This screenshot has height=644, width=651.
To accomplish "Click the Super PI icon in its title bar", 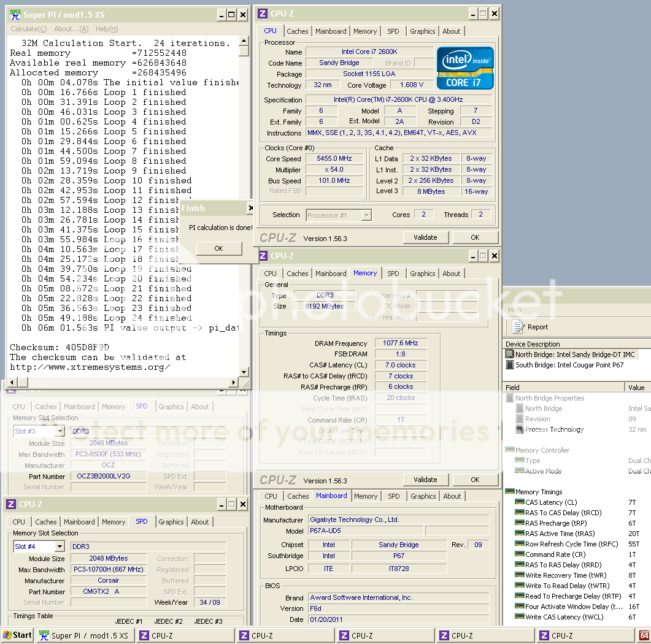I will (15, 14).
